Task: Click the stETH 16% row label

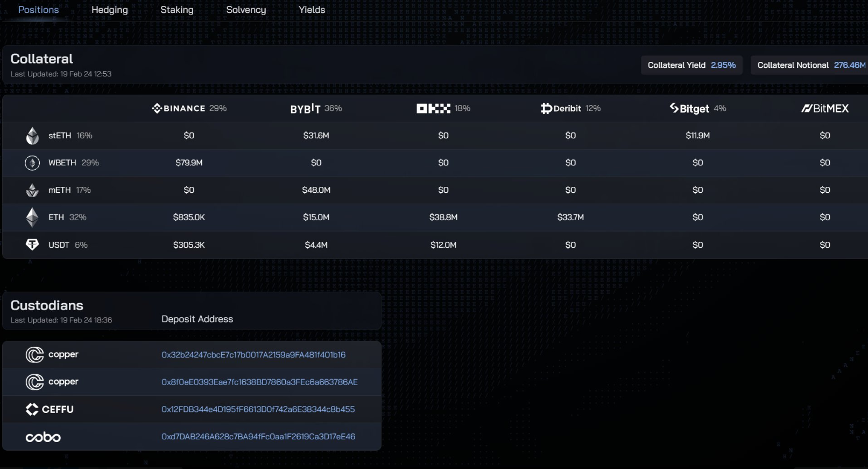Action: (70, 136)
